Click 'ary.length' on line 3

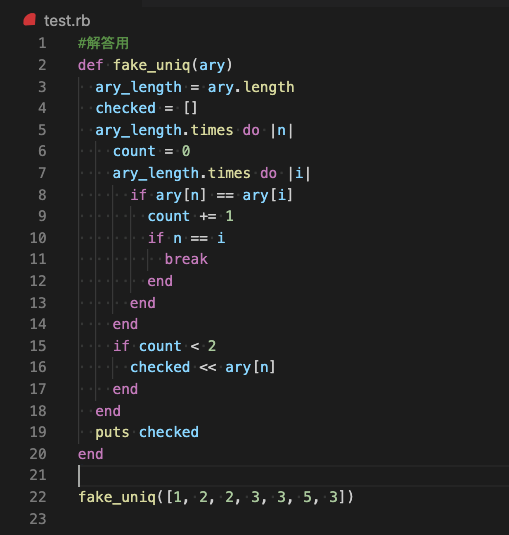click(251, 87)
